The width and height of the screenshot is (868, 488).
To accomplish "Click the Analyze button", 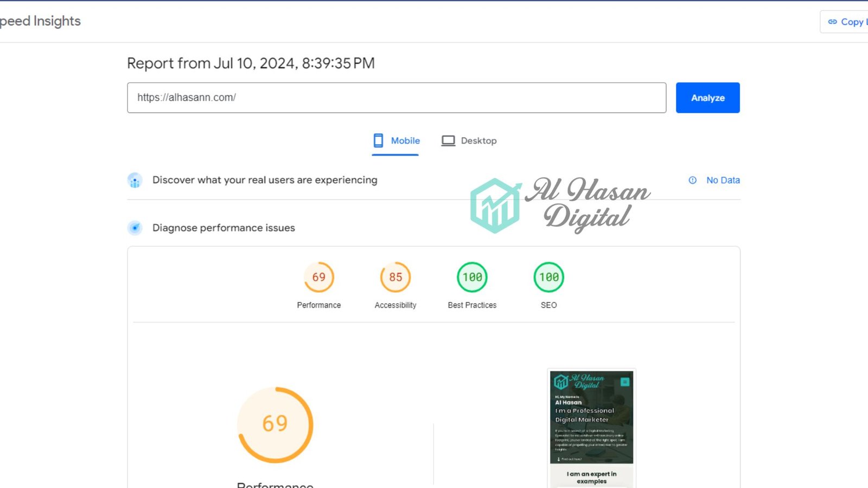I will coord(707,98).
